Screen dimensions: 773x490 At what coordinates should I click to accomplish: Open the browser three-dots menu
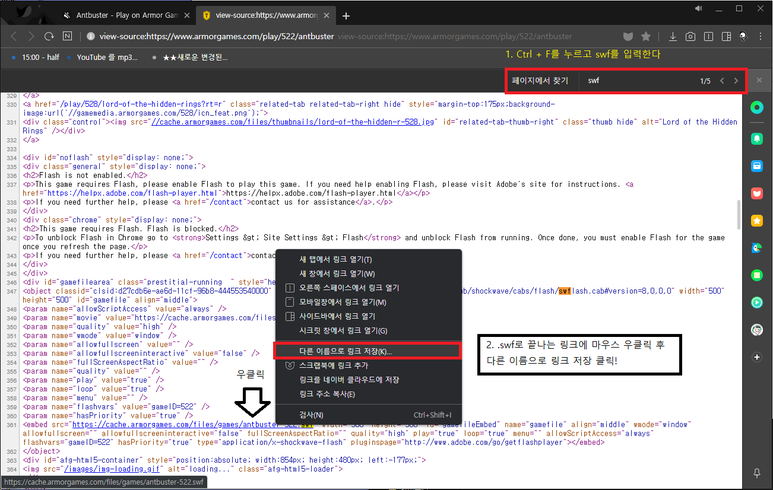pos(761,36)
